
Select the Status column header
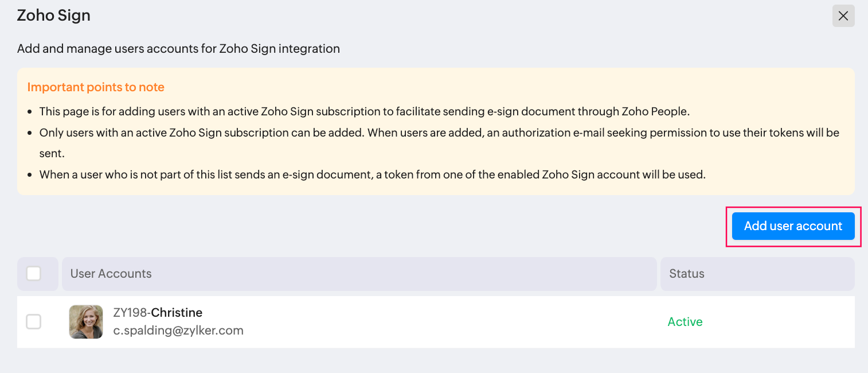click(x=757, y=274)
